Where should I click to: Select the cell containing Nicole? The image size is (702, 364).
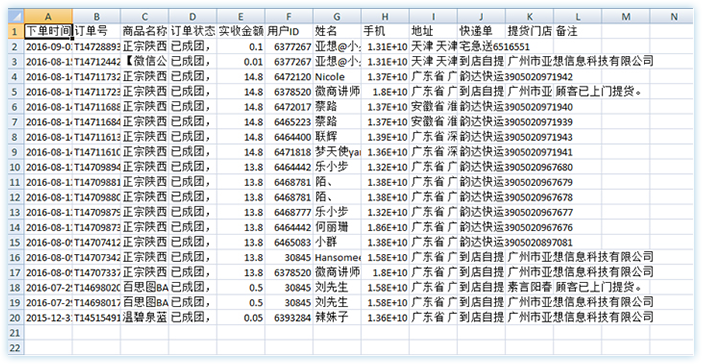pyautogui.click(x=337, y=77)
